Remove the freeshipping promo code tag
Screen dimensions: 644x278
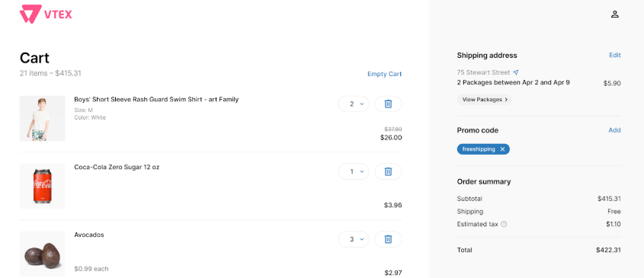[502, 149]
